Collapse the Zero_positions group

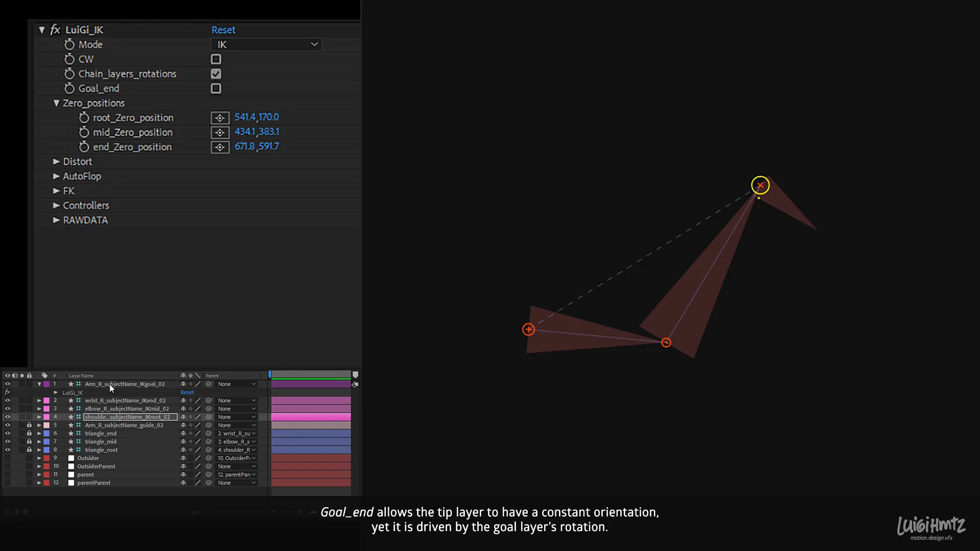tap(56, 103)
